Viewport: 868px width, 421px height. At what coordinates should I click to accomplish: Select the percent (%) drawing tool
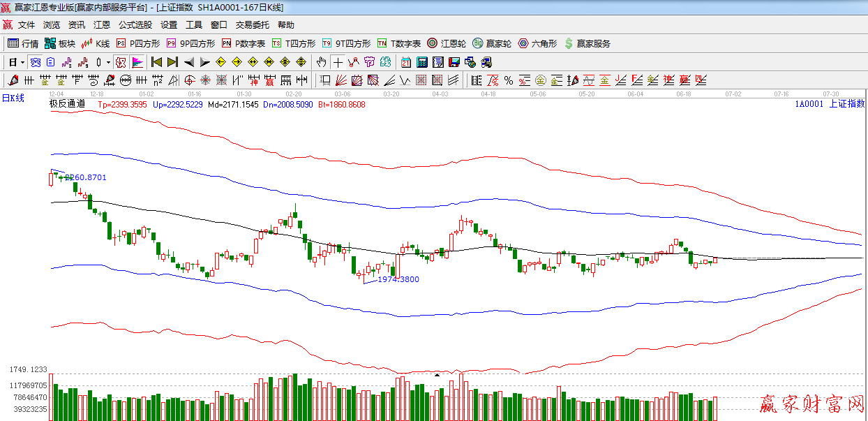[x=509, y=80]
